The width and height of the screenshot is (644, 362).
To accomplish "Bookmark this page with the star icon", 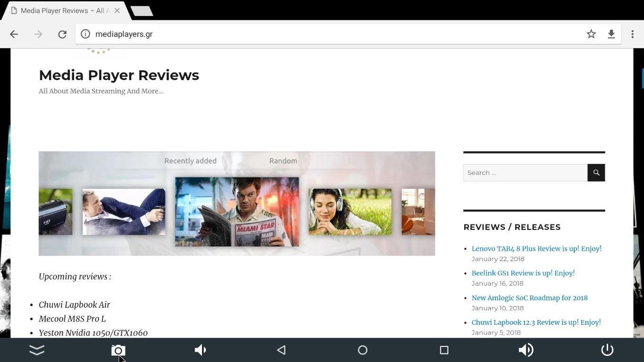I will click(x=591, y=34).
